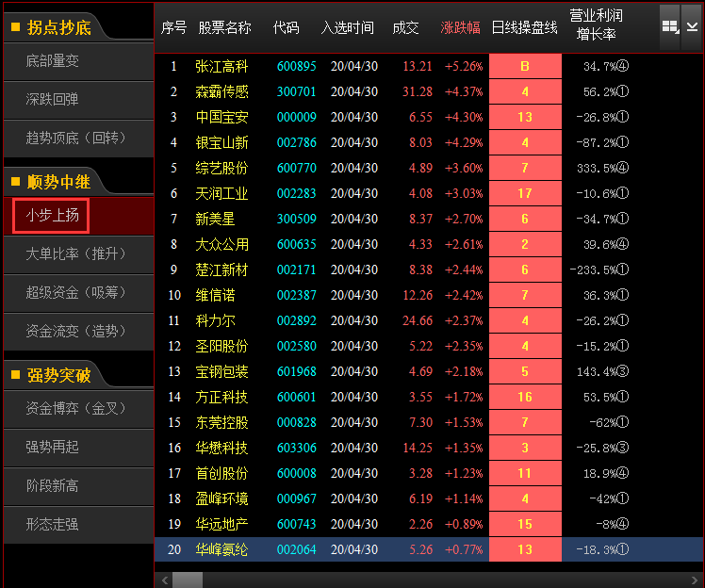Select stock 张江高科

point(221,67)
